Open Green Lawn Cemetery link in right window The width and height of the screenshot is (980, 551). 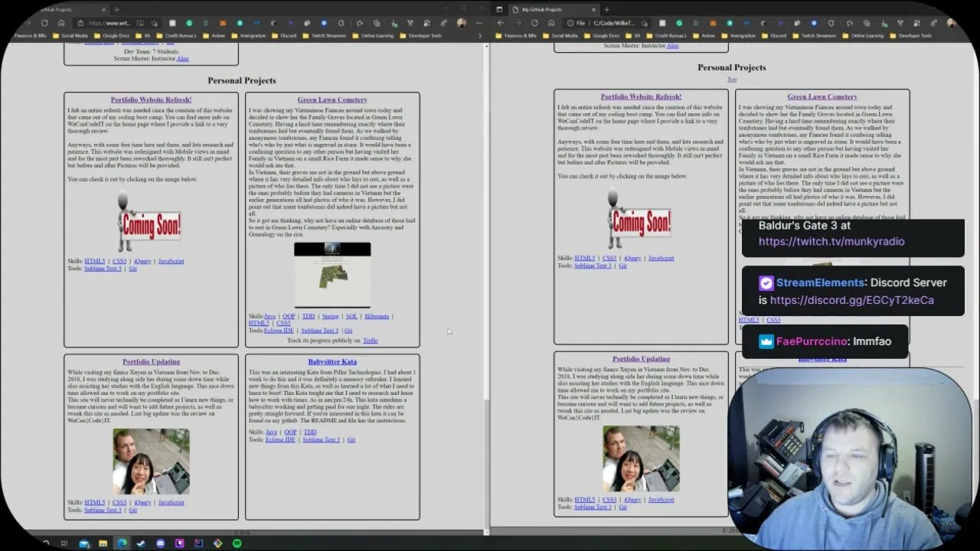[822, 96]
